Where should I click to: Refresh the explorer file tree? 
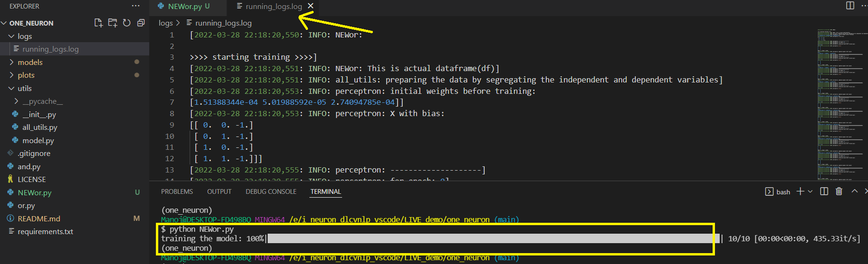(127, 23)
